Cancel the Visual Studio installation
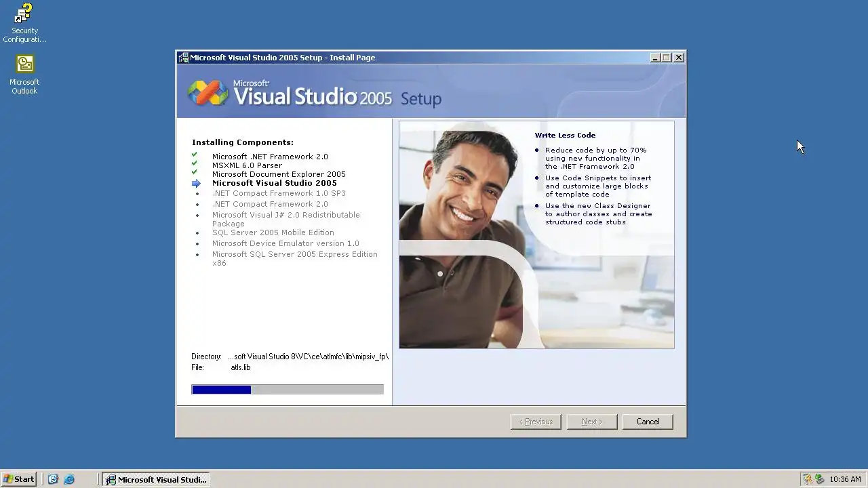The height and width of the screenshot is (488, 868). pyautogui.click(x=648, y=422)
